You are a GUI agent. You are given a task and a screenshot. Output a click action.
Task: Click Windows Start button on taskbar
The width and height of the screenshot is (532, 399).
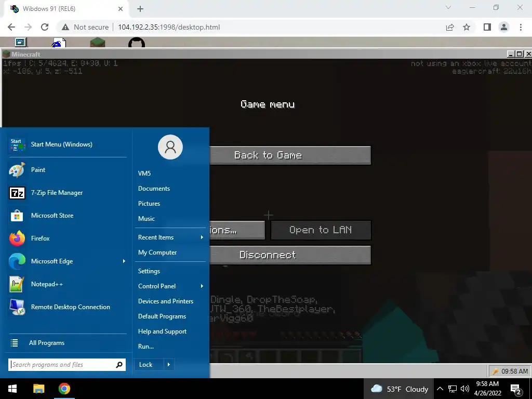coord(12,389)
